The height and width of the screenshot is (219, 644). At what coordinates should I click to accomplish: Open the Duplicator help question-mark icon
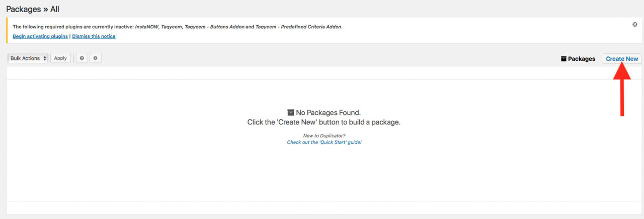82,58
